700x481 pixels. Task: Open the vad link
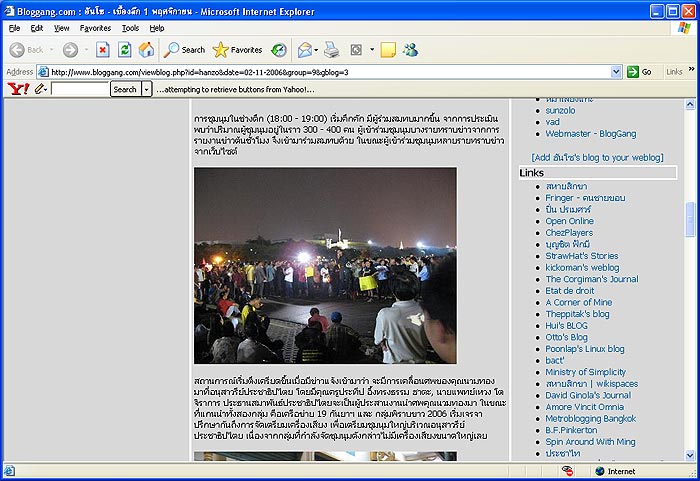pyautogui.click(x=552, y=122)
